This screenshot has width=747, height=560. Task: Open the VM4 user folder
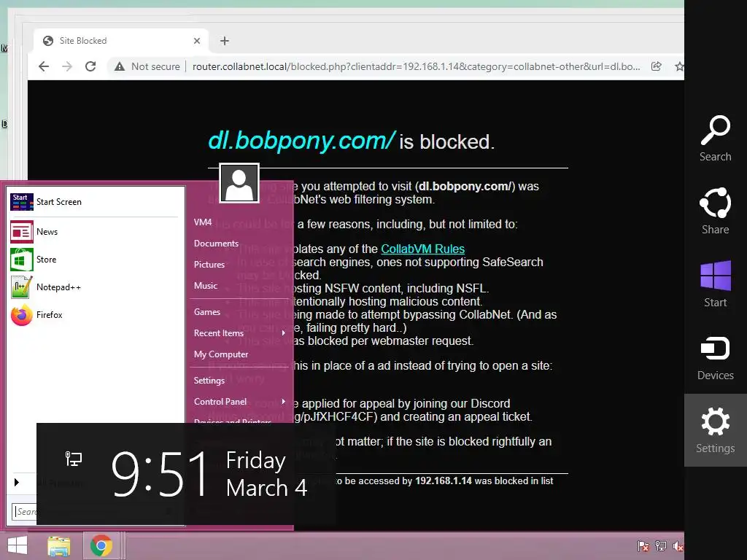[203, 222]
